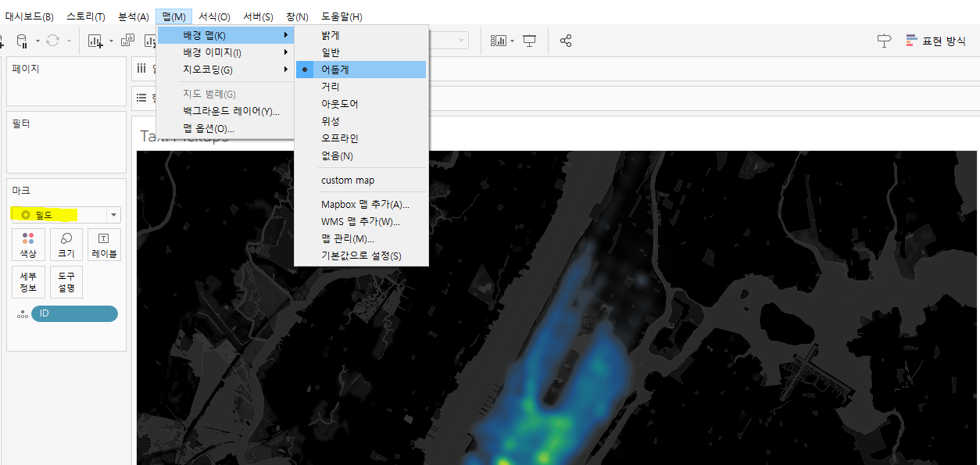The image size is (980, 465).
Task: Select 없음(N) to remove background map
Action: 361,156
